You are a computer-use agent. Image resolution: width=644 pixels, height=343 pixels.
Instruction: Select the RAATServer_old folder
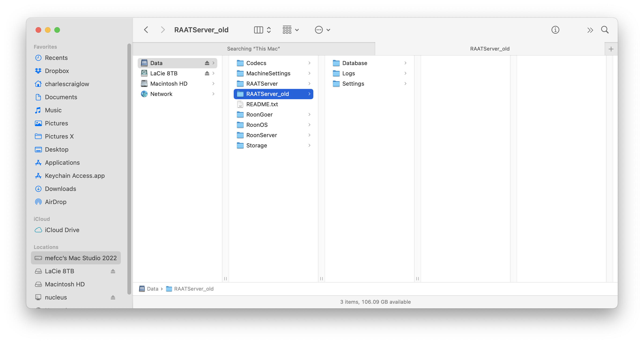click(273, 94)
